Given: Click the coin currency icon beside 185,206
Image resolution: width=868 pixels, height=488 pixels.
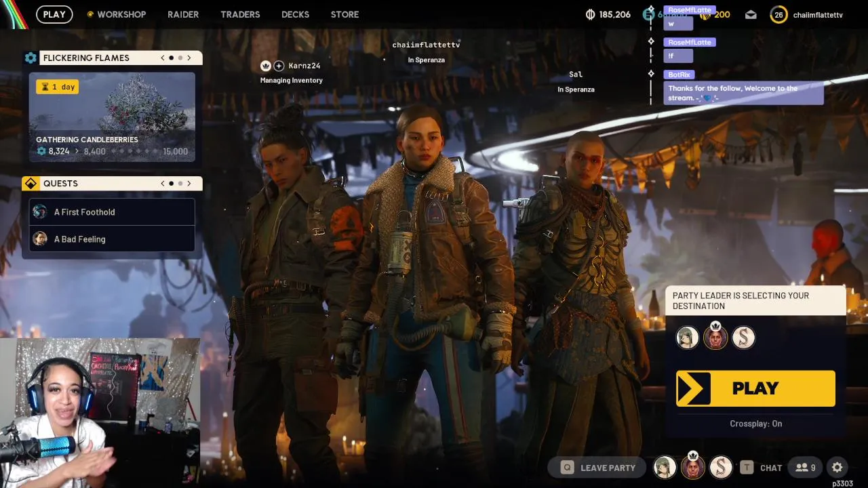Looking at the screenshot, I should 590,14.
